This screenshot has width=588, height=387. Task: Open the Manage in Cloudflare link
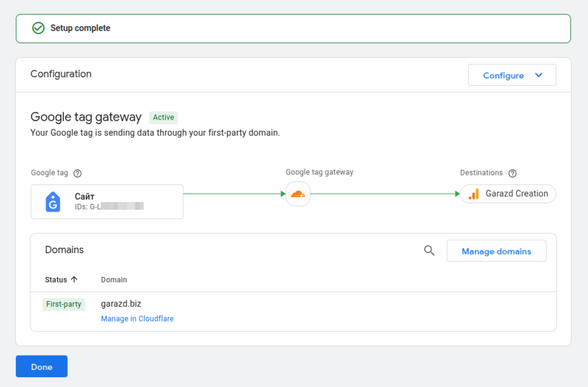137,318
